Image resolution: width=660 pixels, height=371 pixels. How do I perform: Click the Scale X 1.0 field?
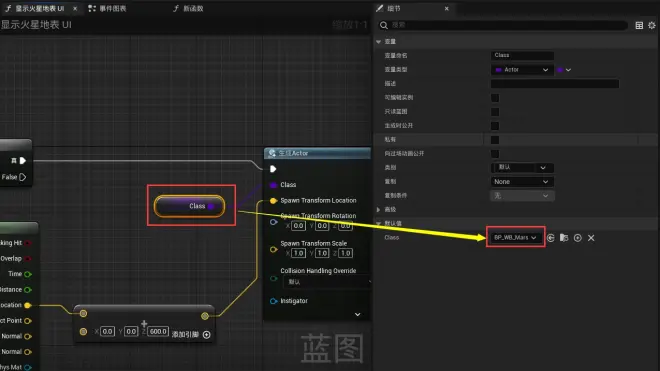tap(298, 253)
